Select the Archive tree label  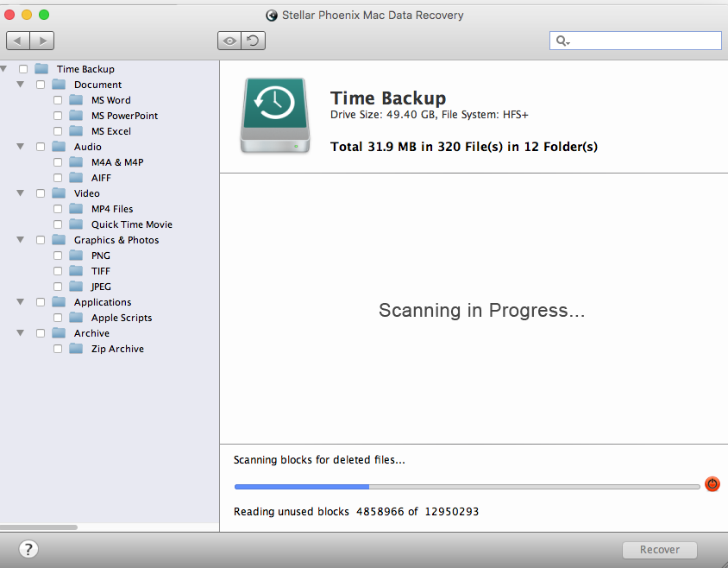point(92,333)
